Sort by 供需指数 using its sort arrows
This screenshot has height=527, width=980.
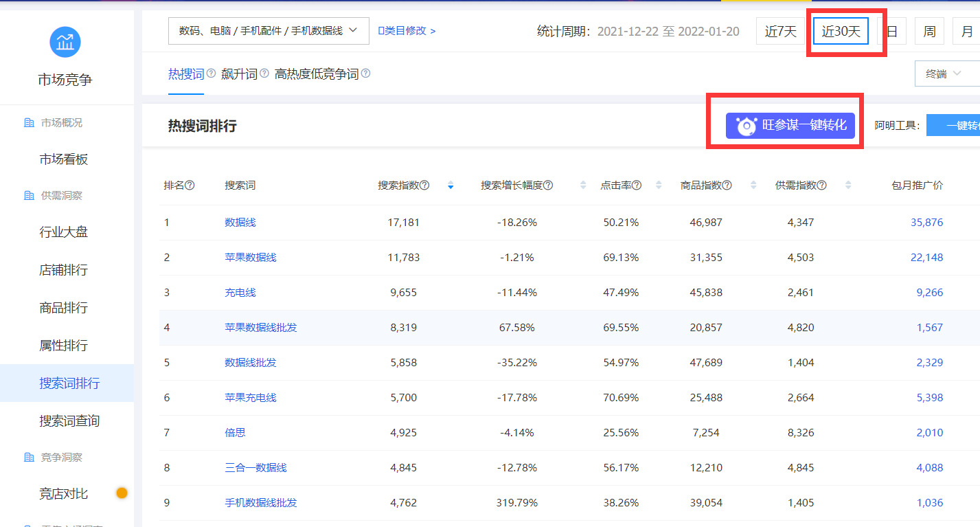coord(848,186)
